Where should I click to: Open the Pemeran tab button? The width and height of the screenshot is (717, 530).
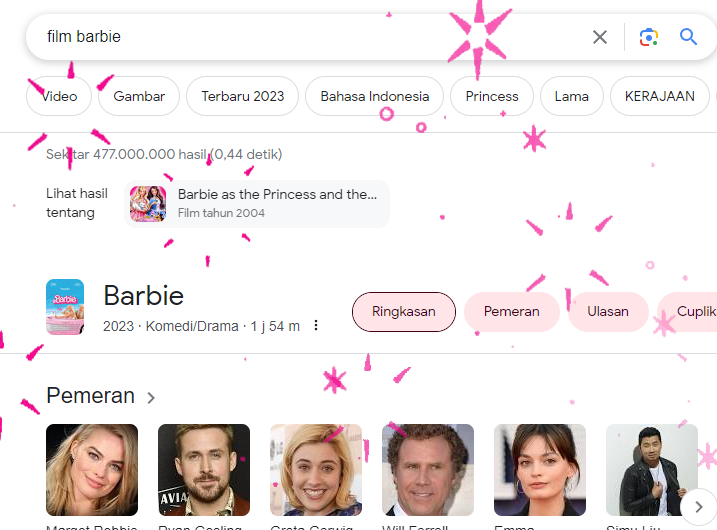coord(512,312)
